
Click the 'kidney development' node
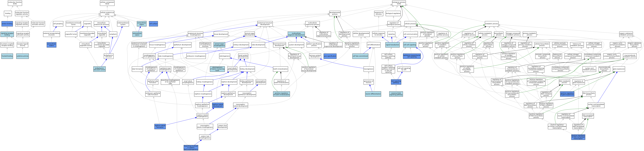pyautogui.click(x=247, y=69)
